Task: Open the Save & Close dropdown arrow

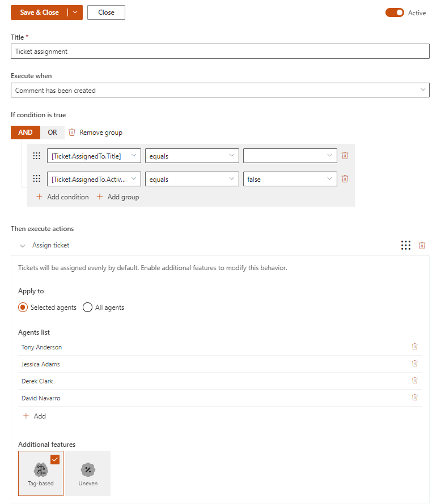Action: pos(75,12)
